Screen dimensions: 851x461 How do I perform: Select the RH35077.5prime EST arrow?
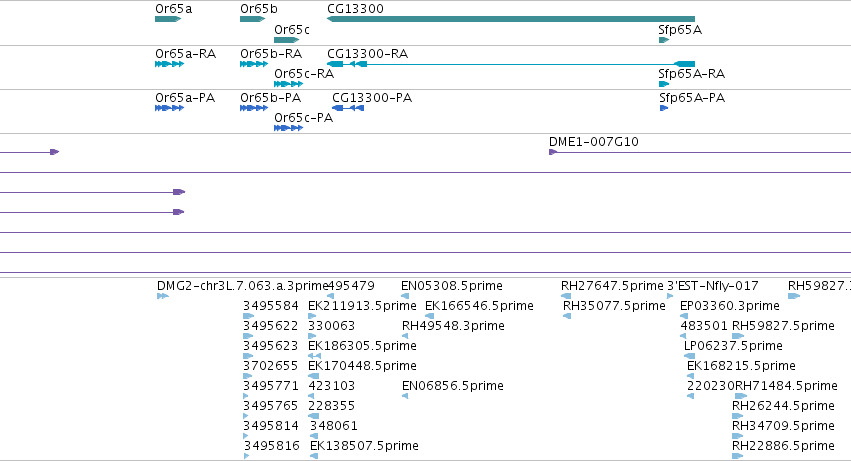[x=567, y=316]
